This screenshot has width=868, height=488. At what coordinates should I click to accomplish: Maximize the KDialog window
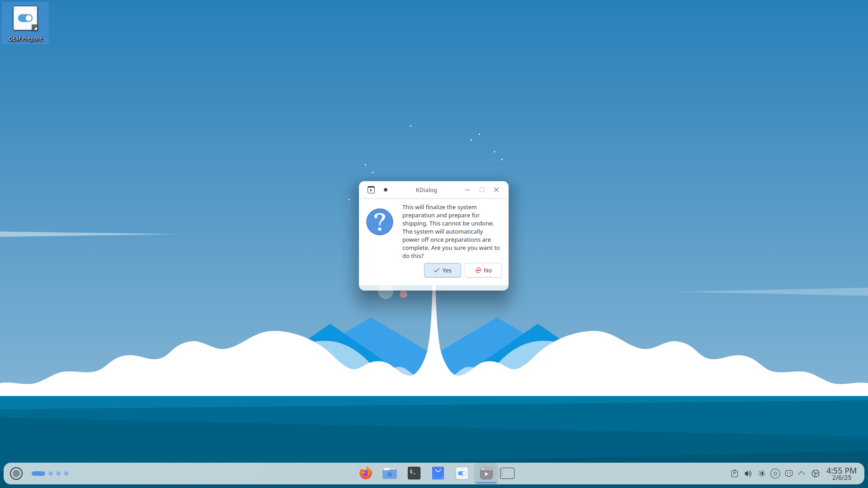click(482, 190)
